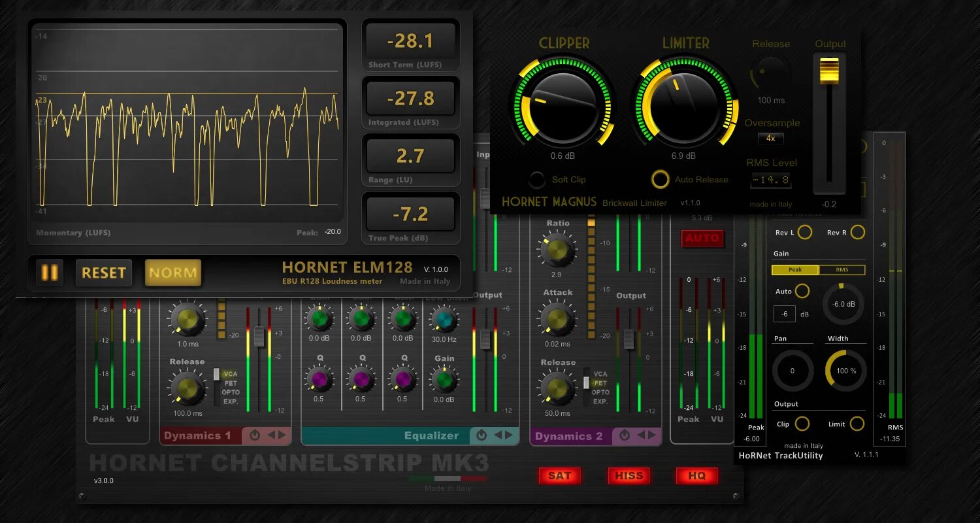The height and width of the screenshot is (523, 980).
Task: Click the second purple Q knob
Action: coord(361,379)
